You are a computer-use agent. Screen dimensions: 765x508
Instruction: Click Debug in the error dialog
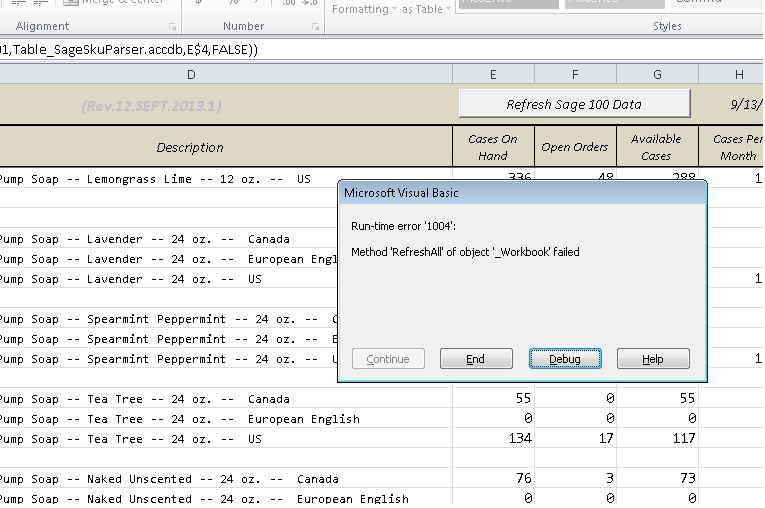click(x=565, y=359)
